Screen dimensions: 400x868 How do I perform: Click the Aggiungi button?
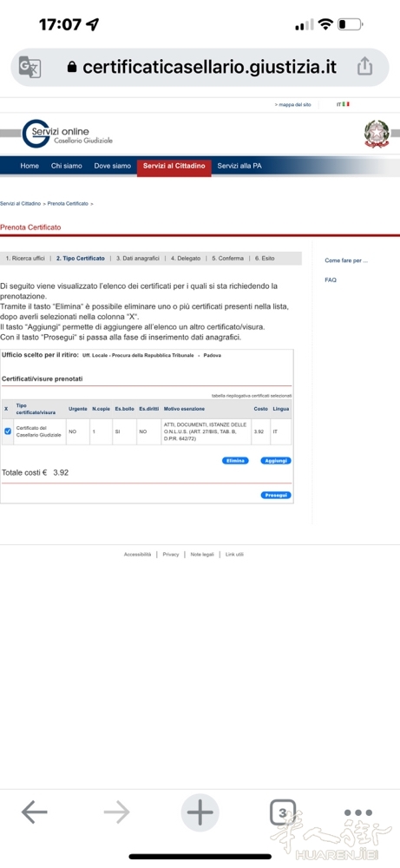tap(276, 461)
